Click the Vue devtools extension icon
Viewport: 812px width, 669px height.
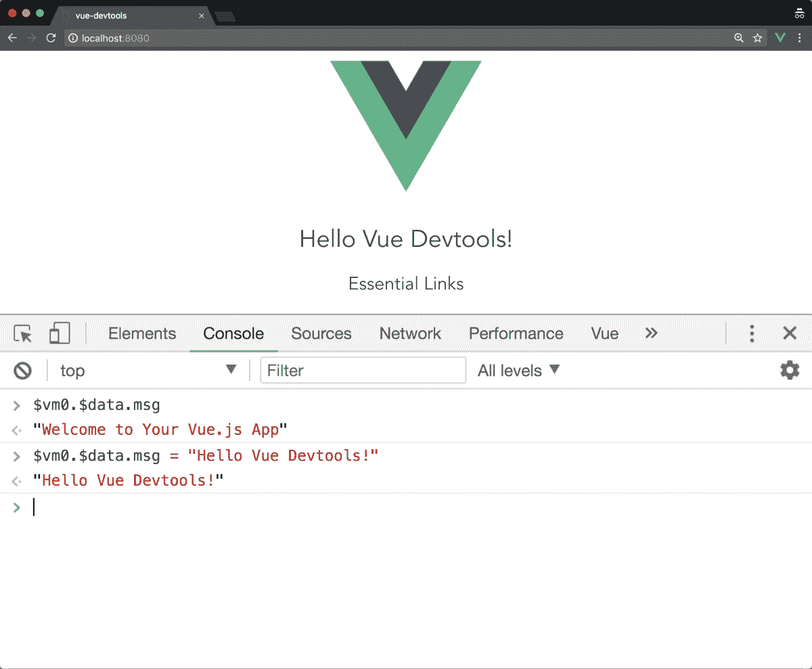tap(780, 38)
